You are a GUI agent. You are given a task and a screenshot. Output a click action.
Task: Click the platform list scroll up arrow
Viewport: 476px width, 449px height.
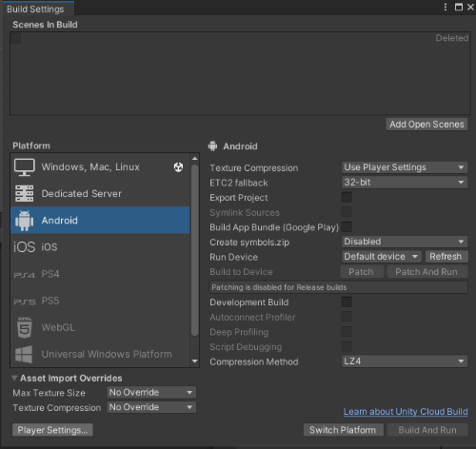click(194, 158)
